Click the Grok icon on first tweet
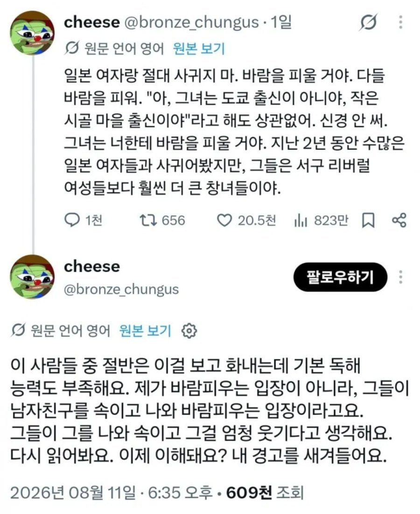Image resolution: width=420 pixels, height=514 pixels. 368,22
